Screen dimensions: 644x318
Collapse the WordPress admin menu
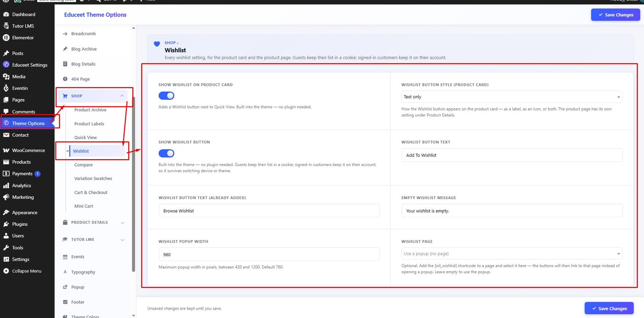click(27, 271)
